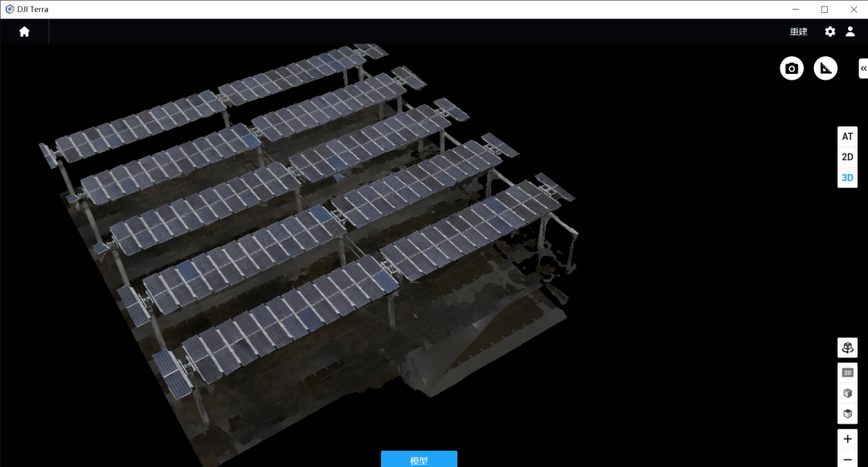The width and height of the screenshot is (868, 467).
Task: Select the 3D view mode
Action: (x=847, y=178)
